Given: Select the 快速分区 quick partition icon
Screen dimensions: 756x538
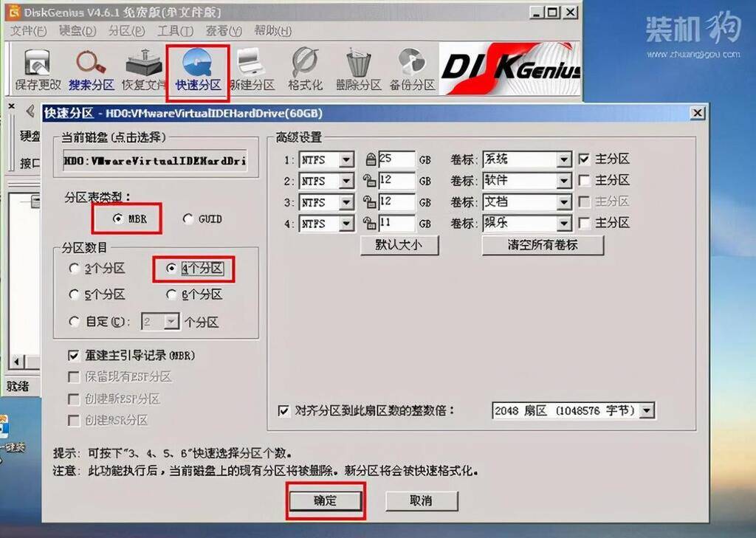Looking at the screenshot, I should click(198, 70).
